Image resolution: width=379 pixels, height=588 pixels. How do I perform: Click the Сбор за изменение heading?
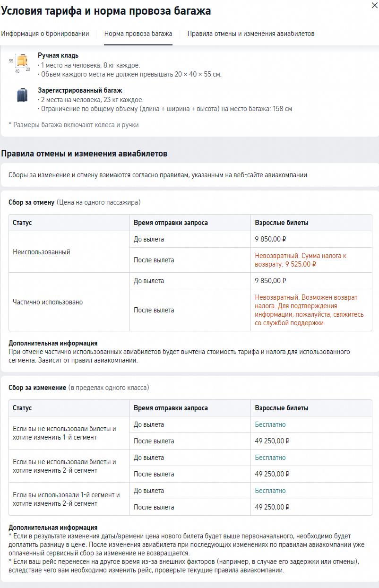tap(37, 388)
